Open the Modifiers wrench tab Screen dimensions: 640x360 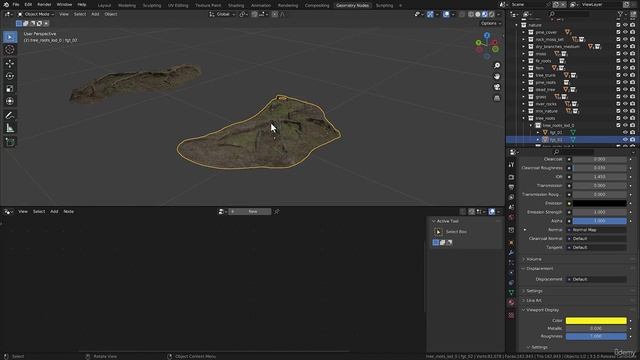click(x=511, y=253)
